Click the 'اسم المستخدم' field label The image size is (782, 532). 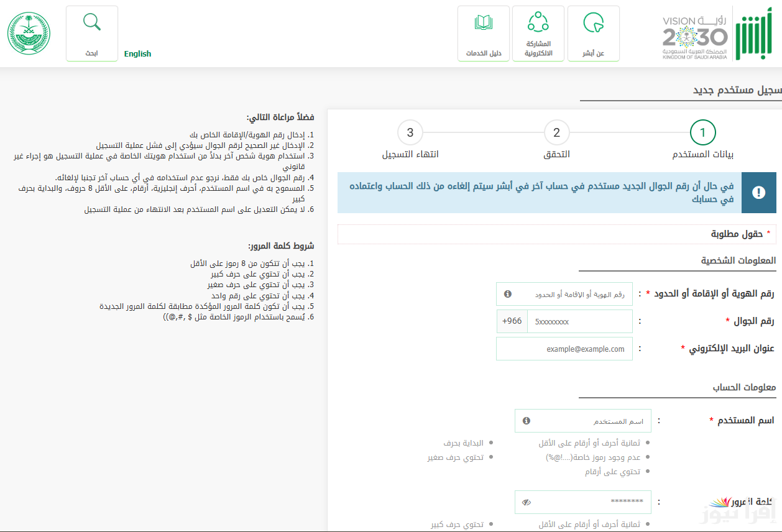point(746,420)
